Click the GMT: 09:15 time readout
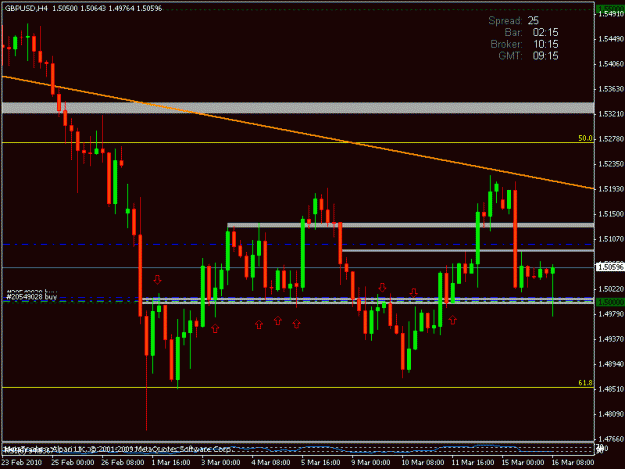The image size is (625, 469). tap(528, 56)
